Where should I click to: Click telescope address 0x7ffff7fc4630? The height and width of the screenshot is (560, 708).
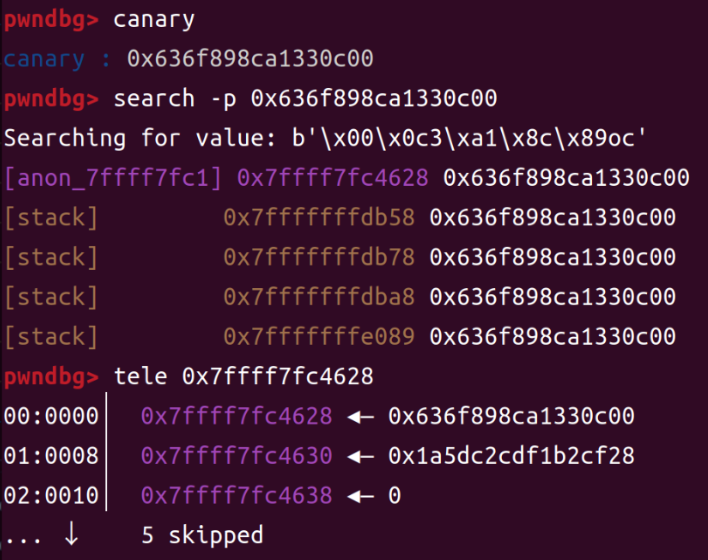[236, 456]
